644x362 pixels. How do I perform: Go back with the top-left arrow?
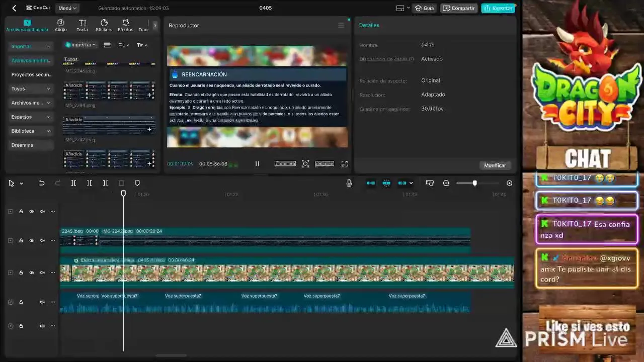tap(14, 8)
